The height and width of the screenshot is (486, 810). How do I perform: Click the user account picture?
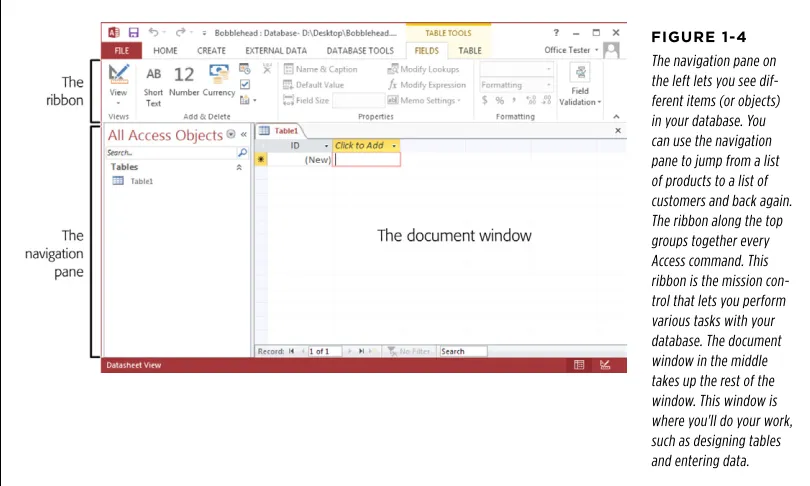tap(612, 50)
